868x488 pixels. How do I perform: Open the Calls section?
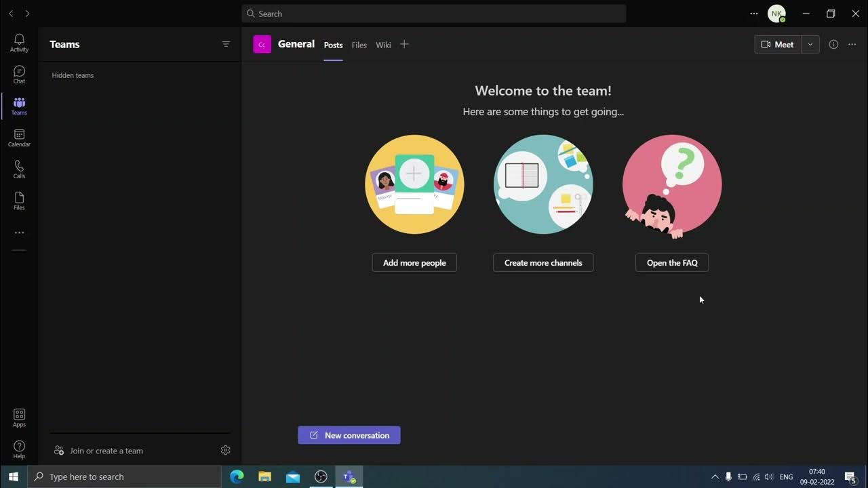point(19,169)
